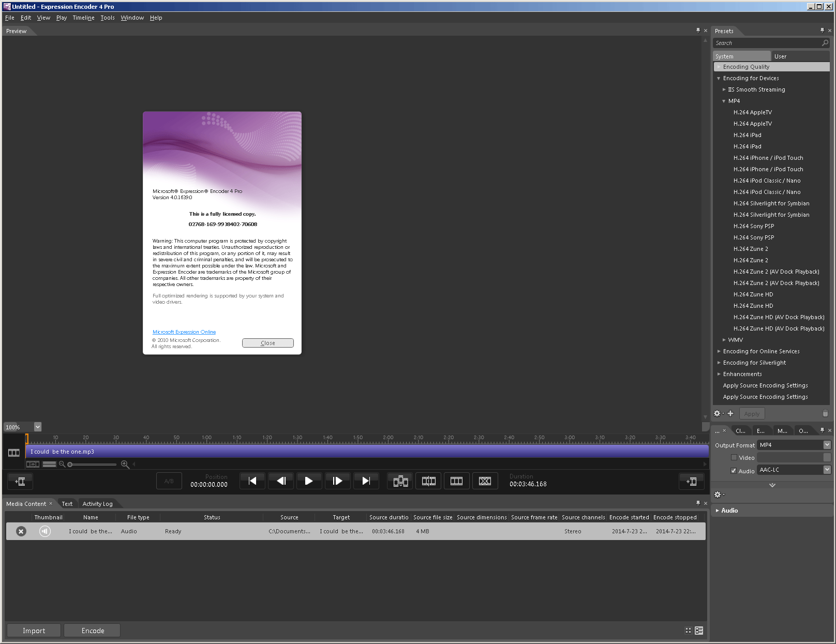Uncheck the Audio checkbox

(734, 471)
